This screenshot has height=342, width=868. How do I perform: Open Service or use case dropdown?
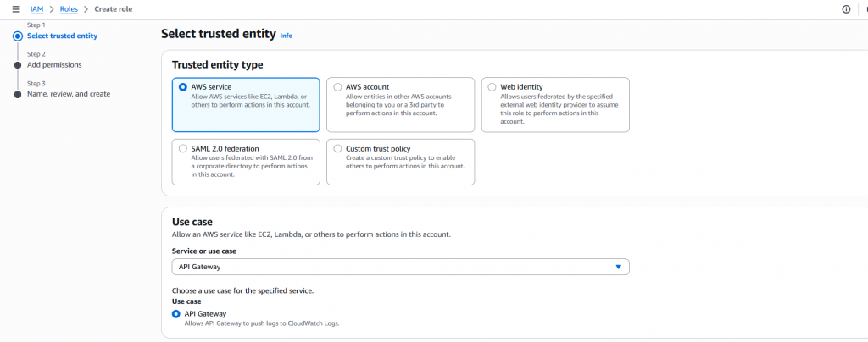click(401, 267)
